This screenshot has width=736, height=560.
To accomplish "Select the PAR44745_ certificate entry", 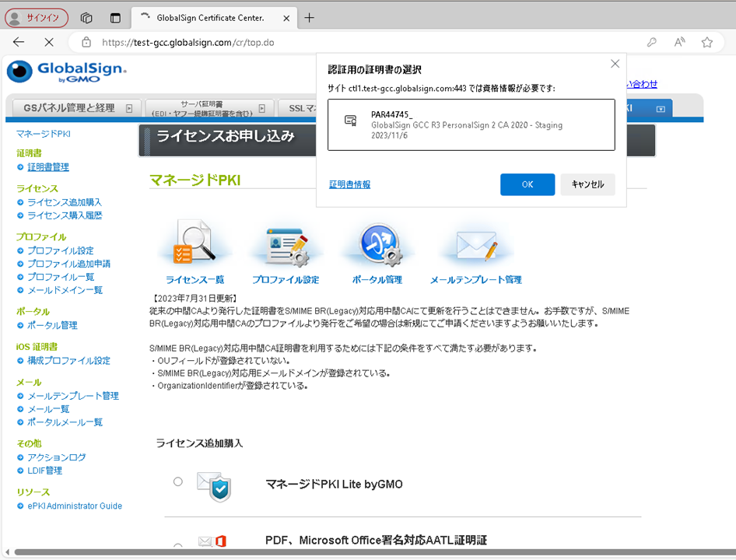I will [471, 124].
